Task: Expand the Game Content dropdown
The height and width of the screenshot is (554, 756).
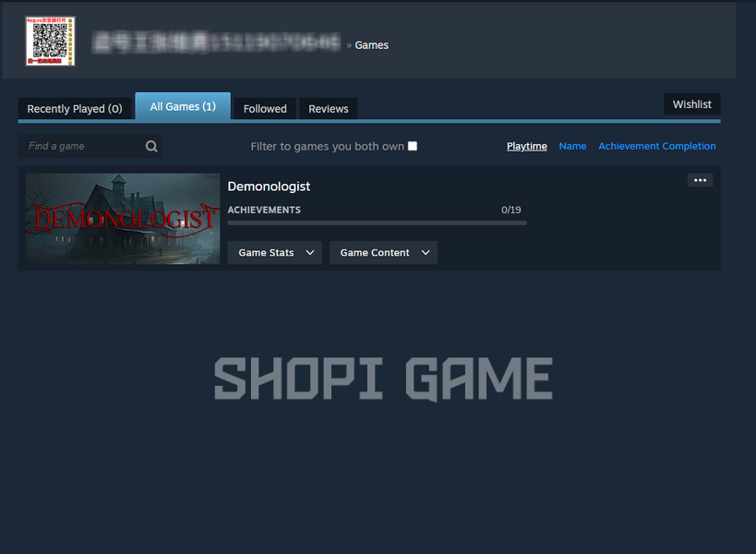Action: pos(383,253)
